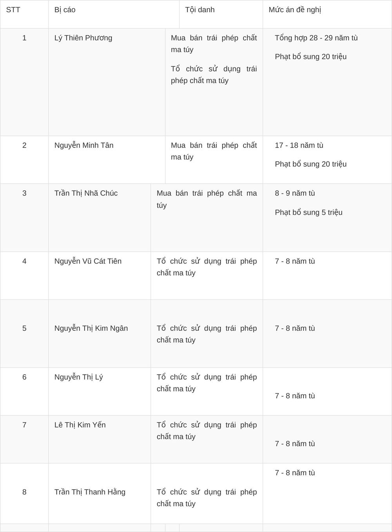The width and height of the screenshot is (392, 532).
Task: Select the 17 - 18 năm tù sentence
Action: (299, 146)
